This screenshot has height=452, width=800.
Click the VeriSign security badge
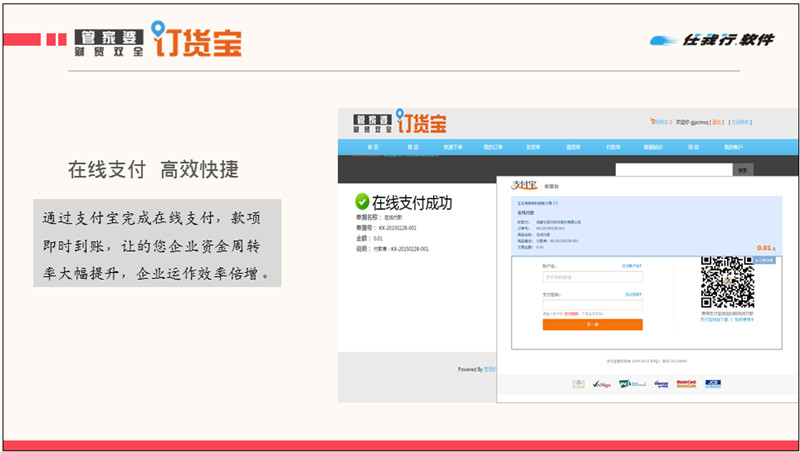coord(602,383)
